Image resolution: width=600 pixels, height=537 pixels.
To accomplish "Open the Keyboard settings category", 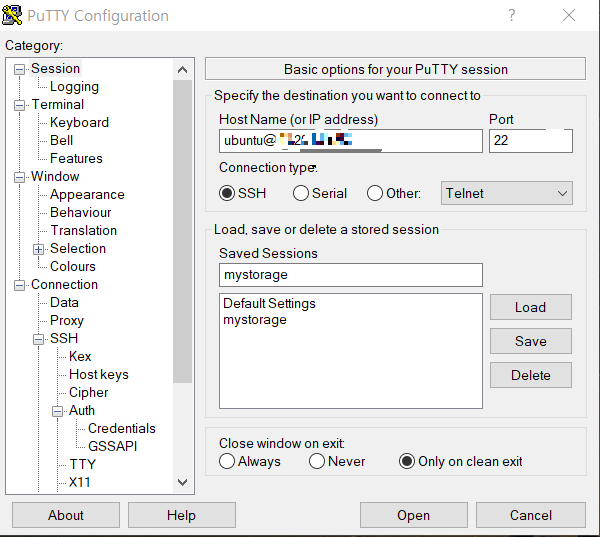I will (x=79, y=122).
